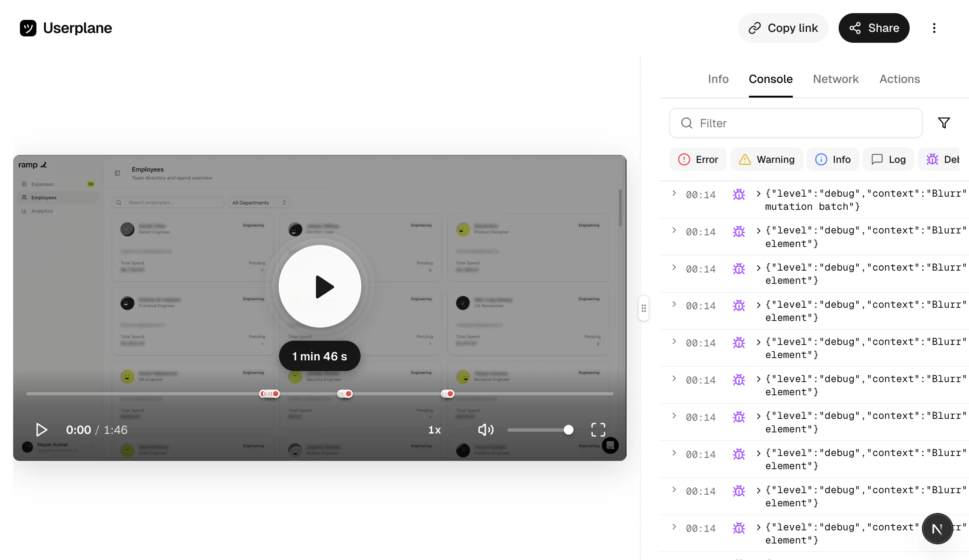
Task: Open the three-dot more options menu
Action: (934, 28)
